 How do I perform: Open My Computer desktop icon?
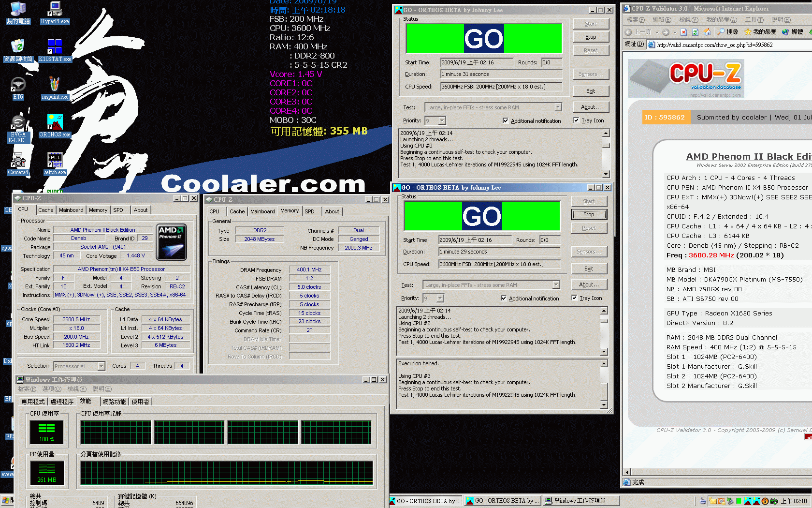tap(18, 13)
